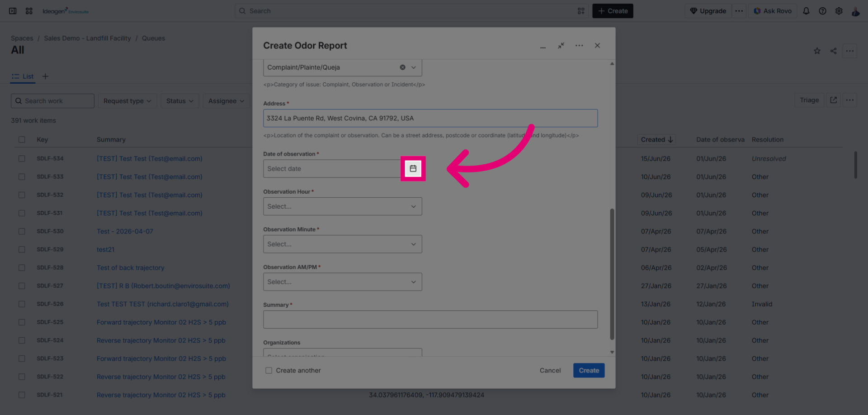868x415 pixels.
Task: Click the Create button in the dialog
Action: pyautogui.click(x=589, y=370)
